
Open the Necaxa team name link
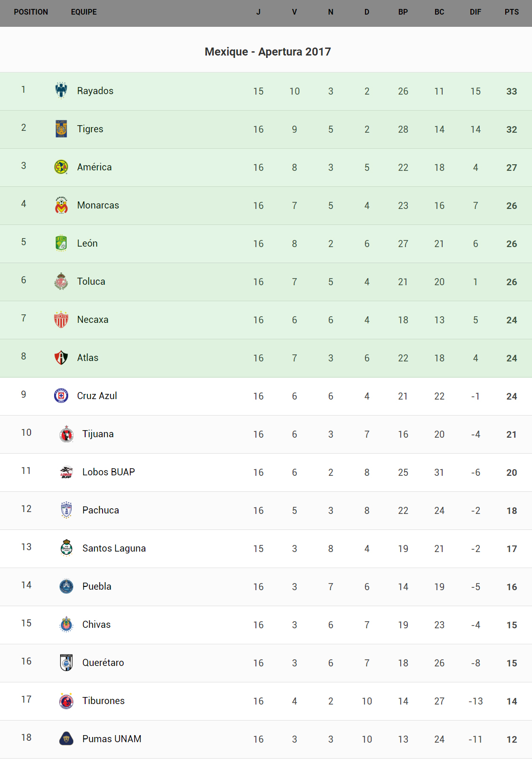pos(93,320)
